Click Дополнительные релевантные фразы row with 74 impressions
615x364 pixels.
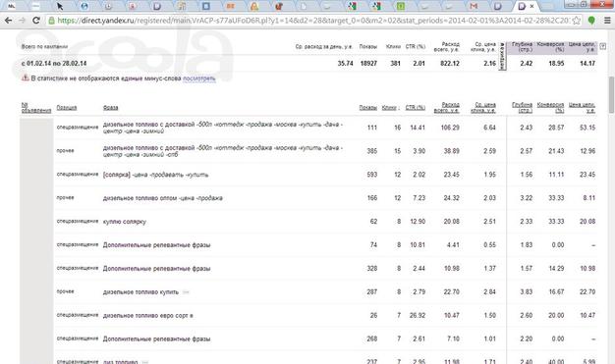click(x=156, y=245)
